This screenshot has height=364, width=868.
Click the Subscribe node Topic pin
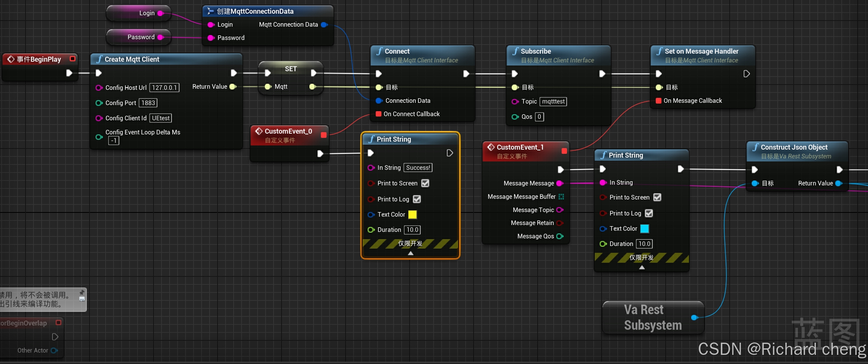coord(515,102)
